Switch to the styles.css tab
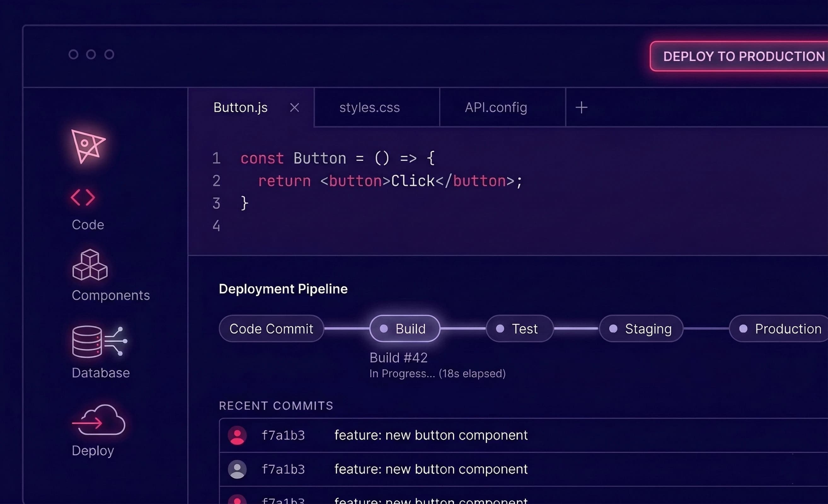This screenshot has height=504, width=828. tap(369, 107)
